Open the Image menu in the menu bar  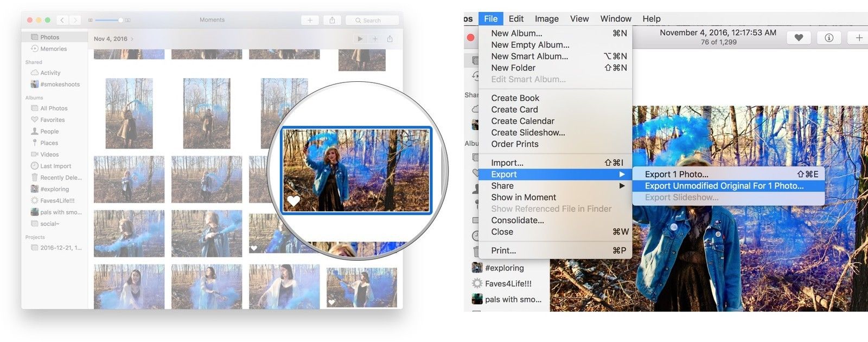pyautogui.click(x=546, y=18)
